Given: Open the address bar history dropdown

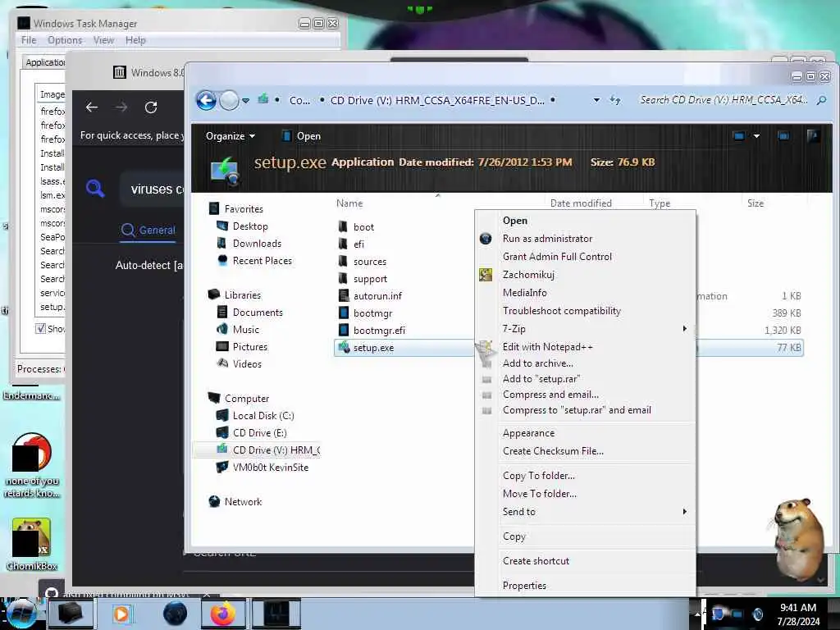Looking at the screenshot, I should [596, 100].
